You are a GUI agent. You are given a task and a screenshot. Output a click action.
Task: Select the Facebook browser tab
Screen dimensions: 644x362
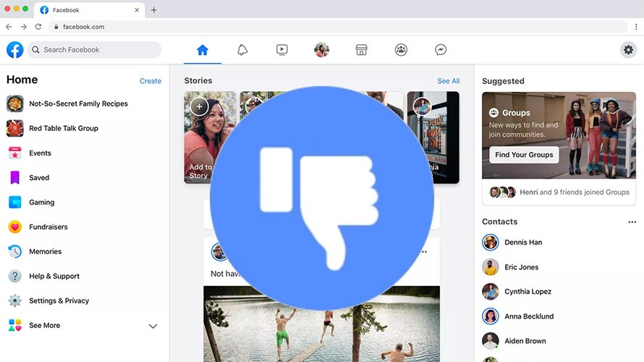tap(90, 10)
